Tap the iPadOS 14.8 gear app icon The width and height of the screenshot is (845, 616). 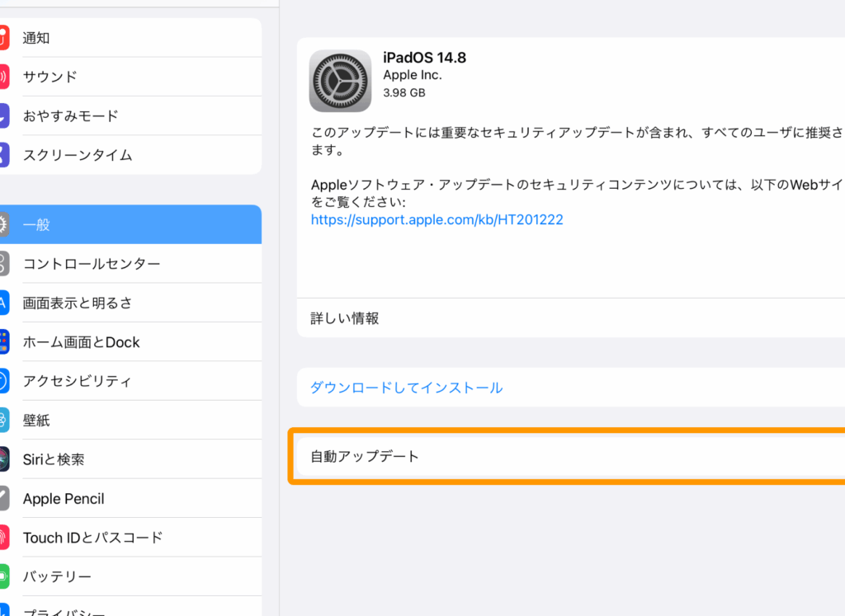coord(340,82)
